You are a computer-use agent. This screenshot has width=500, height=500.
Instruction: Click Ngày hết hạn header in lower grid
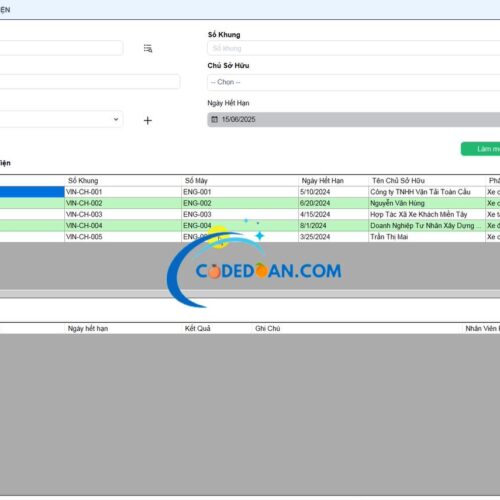(x=123, y=328)
